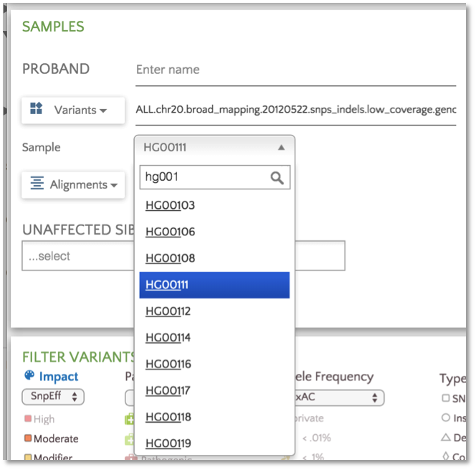Open the Alignments dropdown button
Screen dimensions: 476x470
point(73,184)
